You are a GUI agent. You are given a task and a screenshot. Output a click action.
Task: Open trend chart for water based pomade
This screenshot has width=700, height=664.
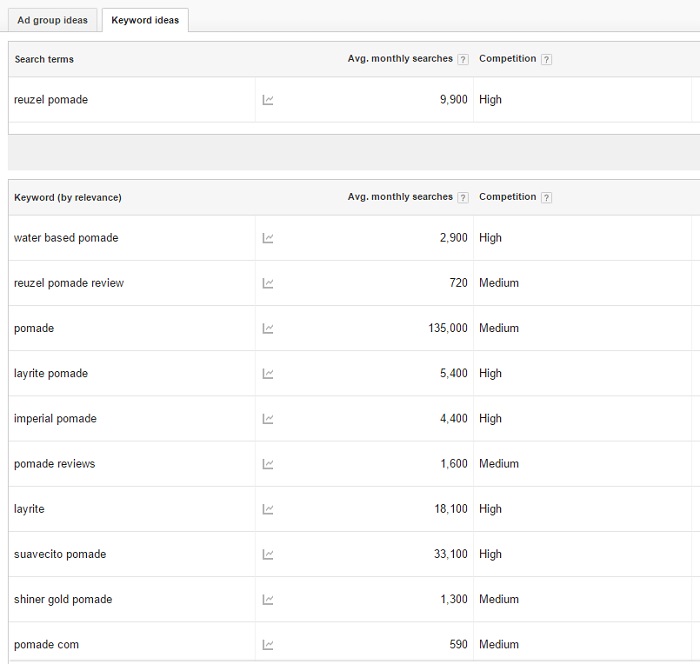click(268, 238)
